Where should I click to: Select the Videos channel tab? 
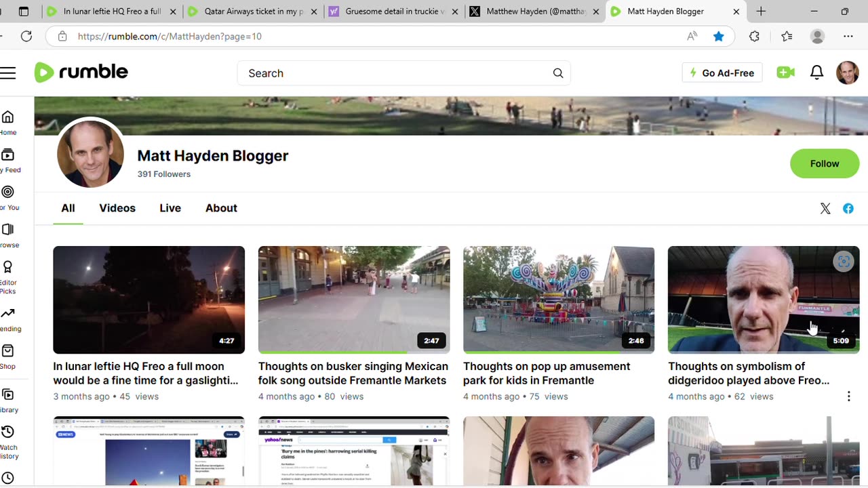click(117, 209)
